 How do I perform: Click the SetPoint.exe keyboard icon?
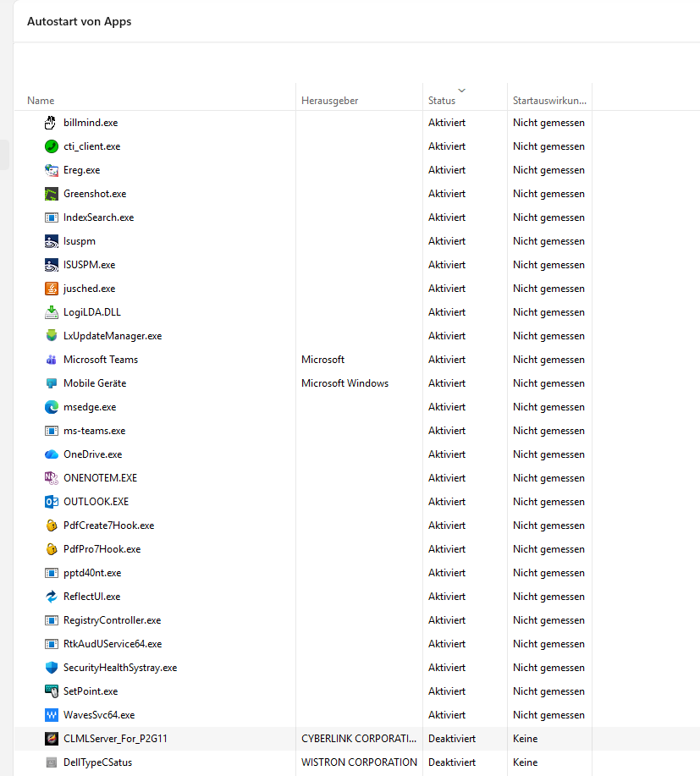coord(51,691)
